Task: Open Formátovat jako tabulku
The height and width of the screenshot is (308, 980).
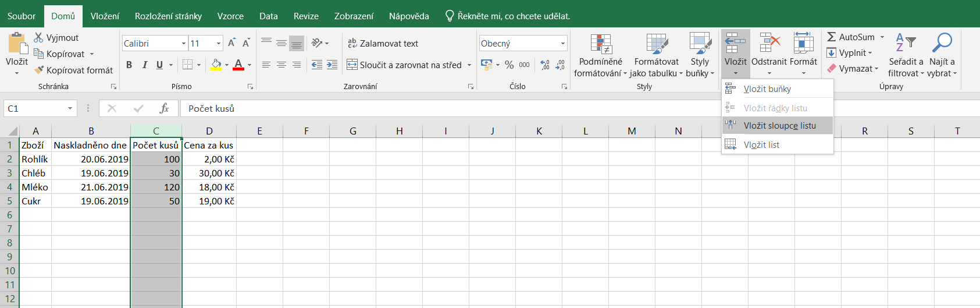Action: 657,55
